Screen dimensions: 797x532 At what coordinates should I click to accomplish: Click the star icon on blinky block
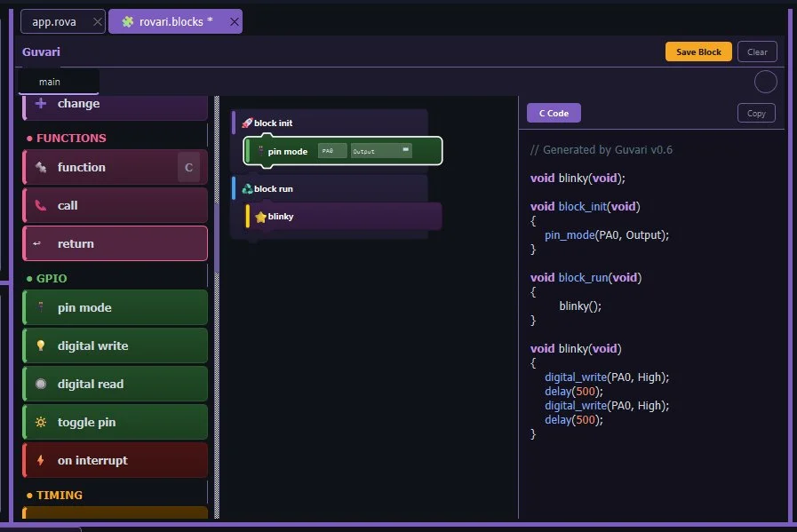pos(260,217)
